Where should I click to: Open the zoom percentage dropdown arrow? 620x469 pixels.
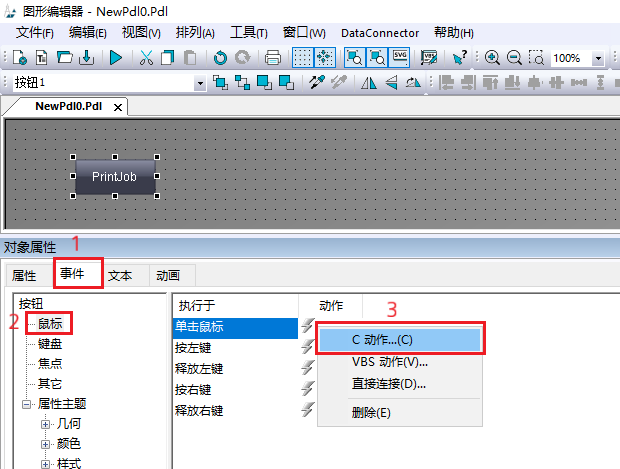[598, 59]
